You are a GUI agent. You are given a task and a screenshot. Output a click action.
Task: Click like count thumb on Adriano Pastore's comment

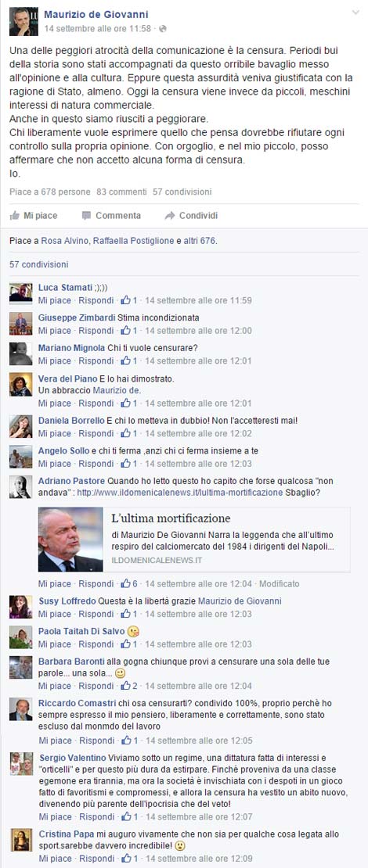click(x=126, y=583)
